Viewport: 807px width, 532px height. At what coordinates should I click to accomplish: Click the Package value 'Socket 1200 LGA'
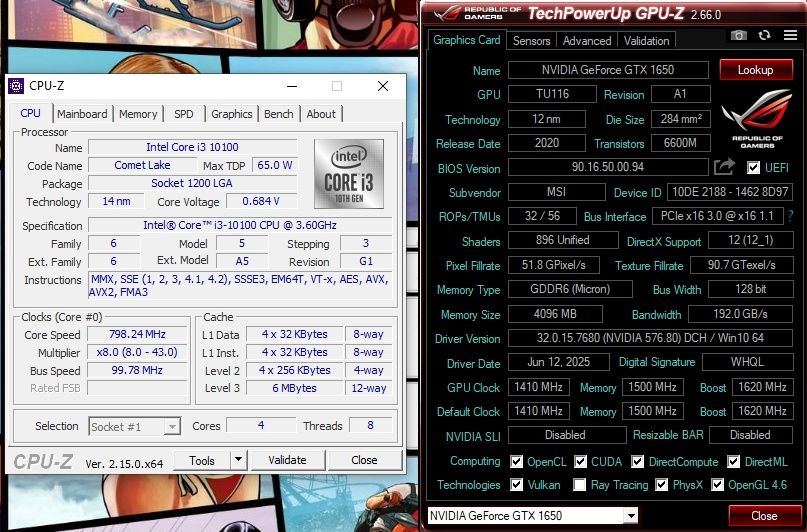tap(192, 183)
